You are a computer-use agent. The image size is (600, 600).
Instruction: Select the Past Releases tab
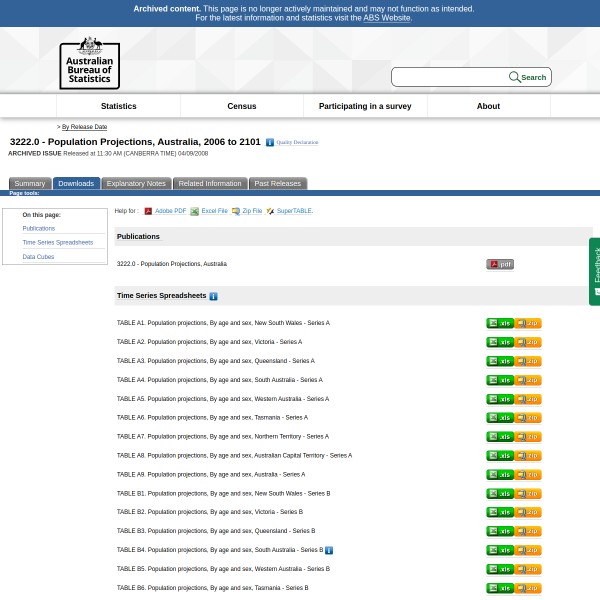click(x=277, y=183)
